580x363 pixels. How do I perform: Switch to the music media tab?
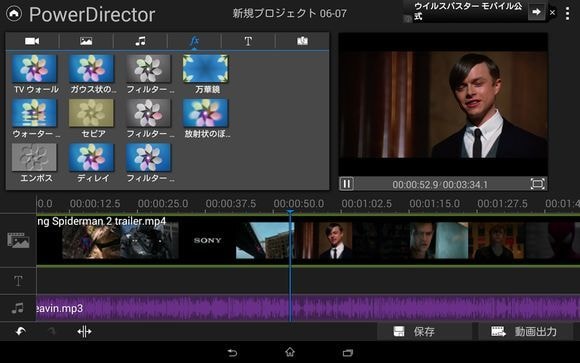pyautogui.click(x=140, y=41)
